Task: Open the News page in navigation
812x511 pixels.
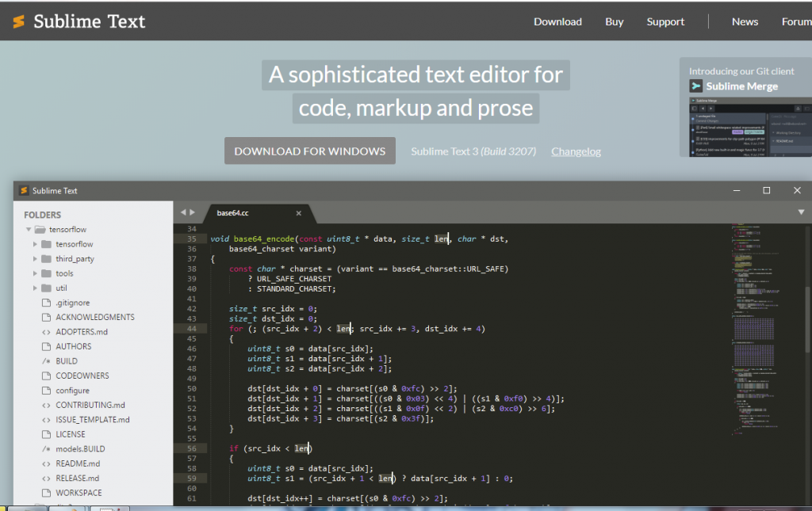Action: pos(745,21)
